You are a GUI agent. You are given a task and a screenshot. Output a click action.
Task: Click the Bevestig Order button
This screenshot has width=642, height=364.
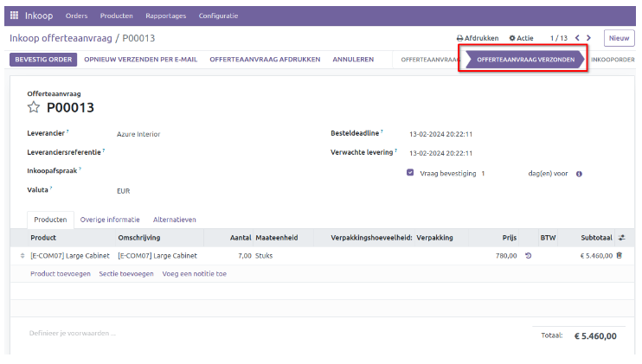(42, 60)
